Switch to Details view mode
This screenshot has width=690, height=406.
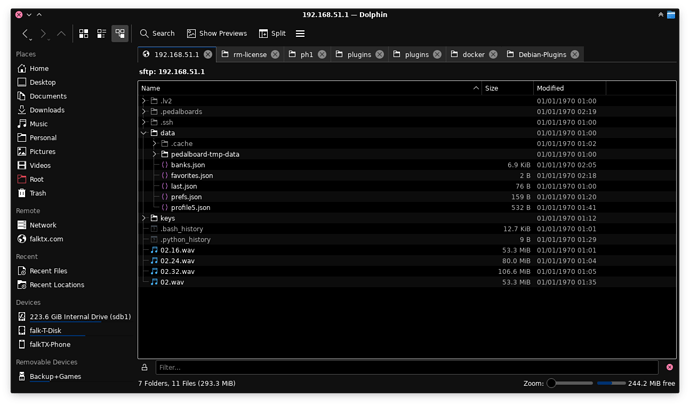[120, 33]
